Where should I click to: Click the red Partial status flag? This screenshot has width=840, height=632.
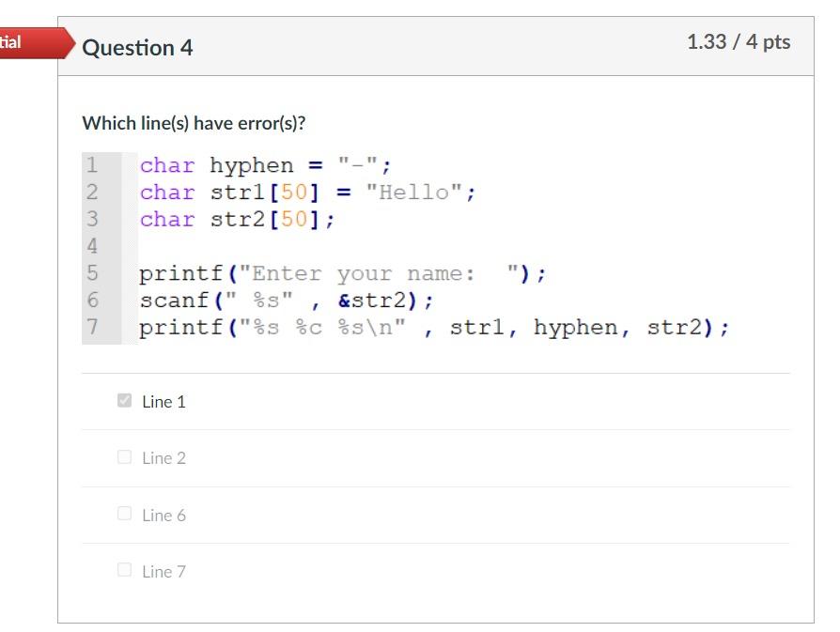[x=19, y=41]
